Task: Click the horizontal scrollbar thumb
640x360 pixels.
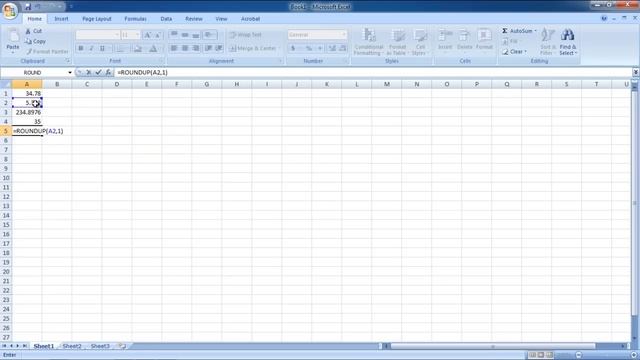Action: pyautogui.click(x=493, y=346)
